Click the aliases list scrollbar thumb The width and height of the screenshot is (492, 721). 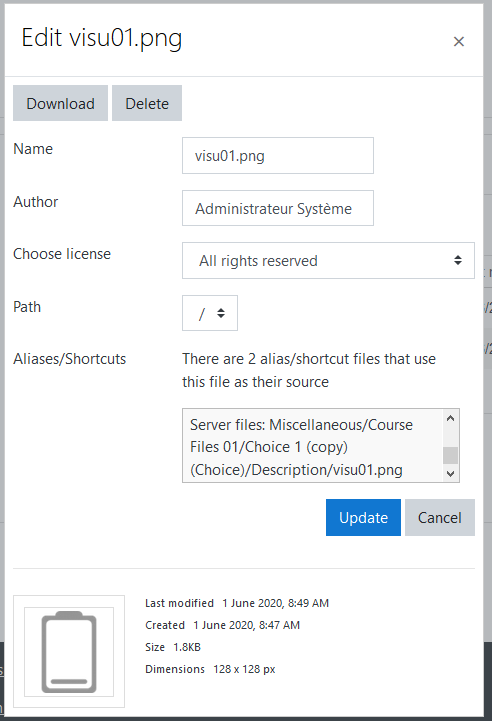click(451, 455)
